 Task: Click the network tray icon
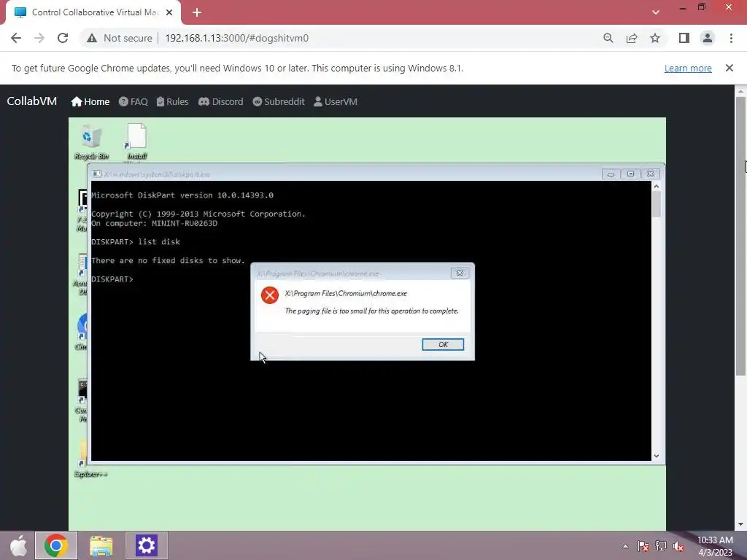(x=661, y=546)
